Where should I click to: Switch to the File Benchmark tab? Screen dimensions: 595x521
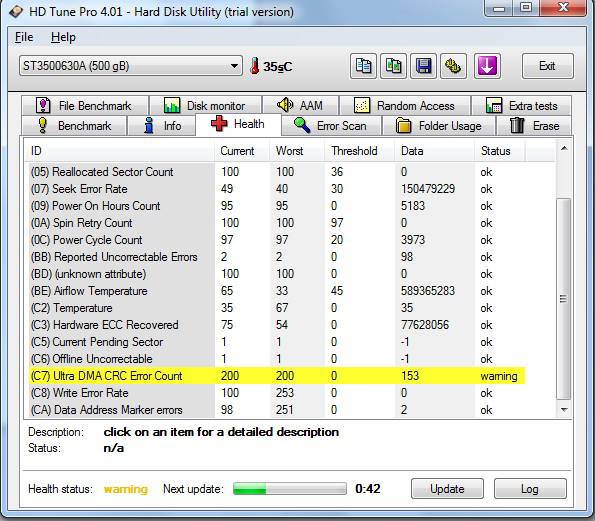[x=85, y=105]
